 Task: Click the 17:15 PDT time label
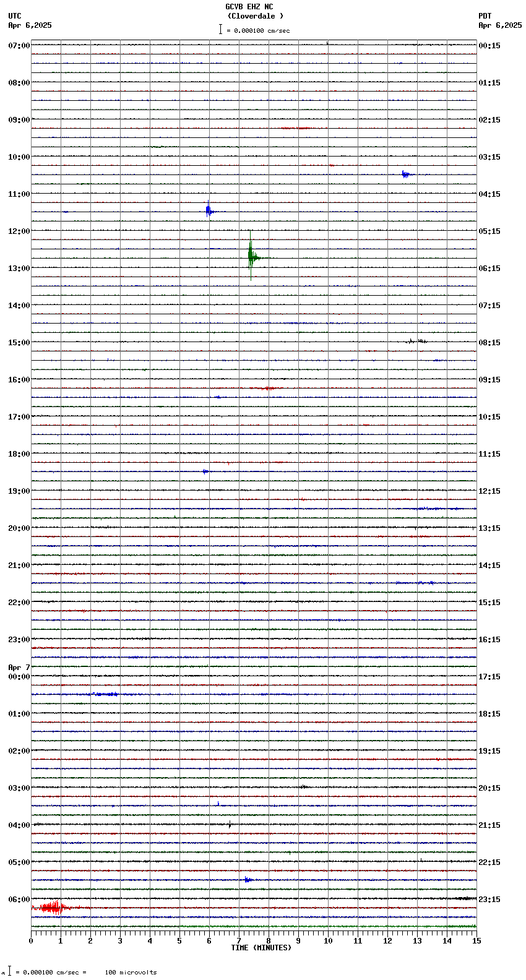pyautogui.click(x=489, y=677)
